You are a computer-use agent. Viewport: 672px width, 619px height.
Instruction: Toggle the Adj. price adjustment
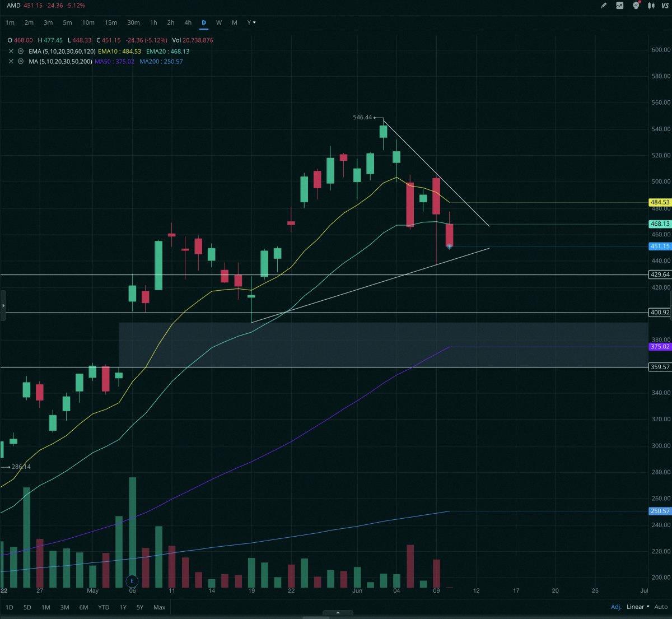tap(616, 607)
